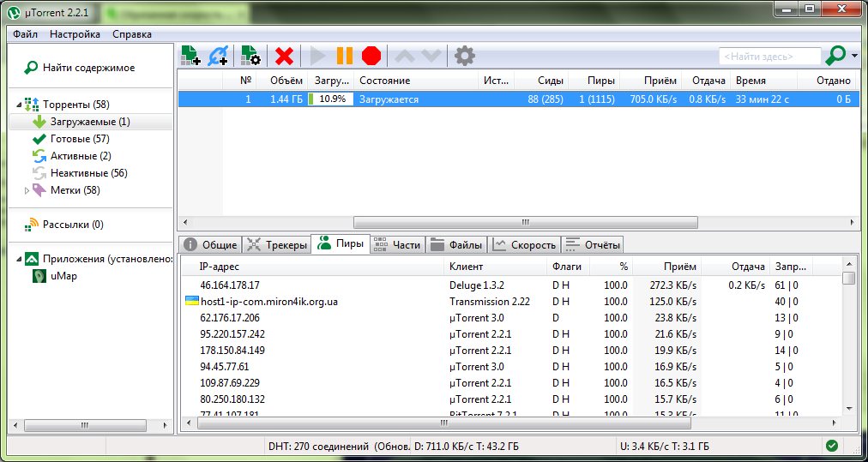Image resolution: width=868 pixels, height=462 pixels.
Task: Select the downloading torrent row 'Загружается'
Action: (x=517, y=99)
